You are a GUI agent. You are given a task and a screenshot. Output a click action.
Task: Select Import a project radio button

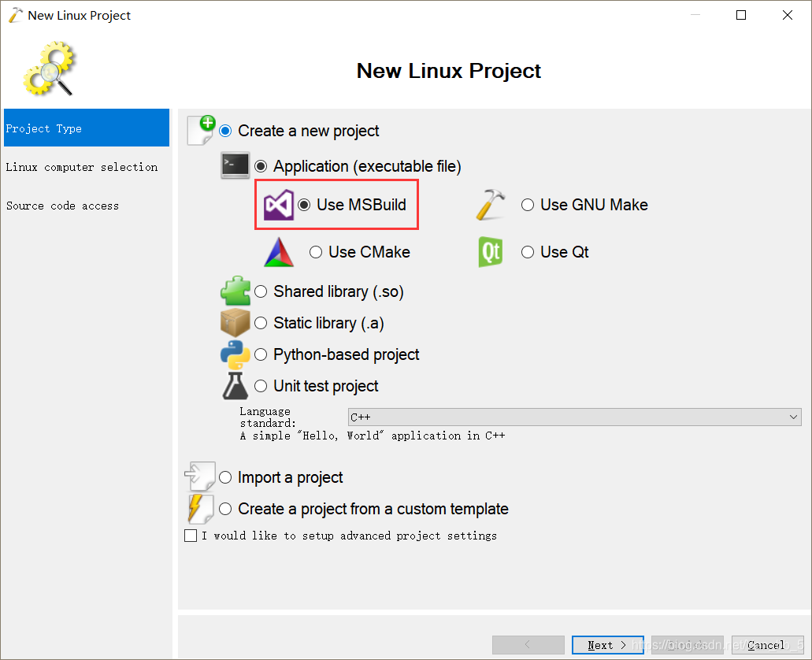(225, 477)
